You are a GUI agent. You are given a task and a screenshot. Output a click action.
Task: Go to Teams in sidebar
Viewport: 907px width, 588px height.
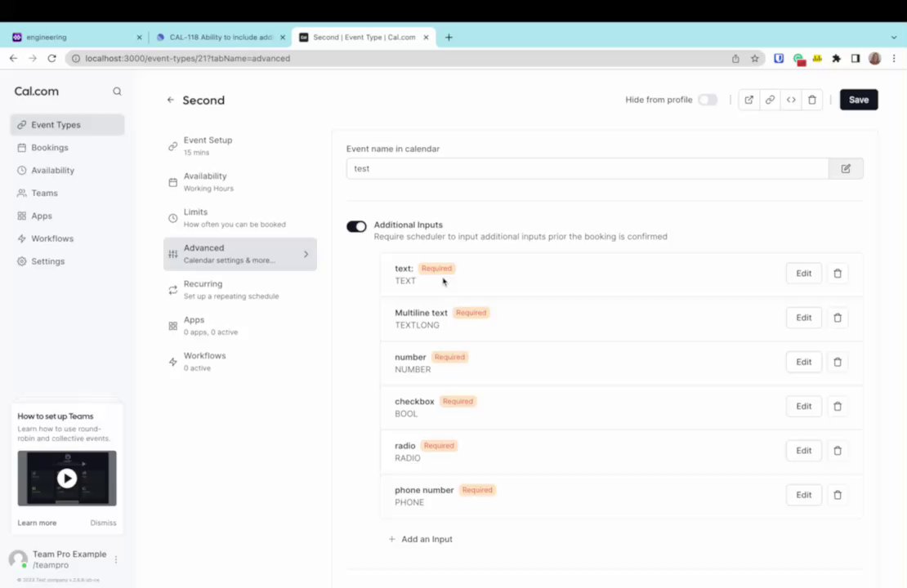(x=67, y=193)
